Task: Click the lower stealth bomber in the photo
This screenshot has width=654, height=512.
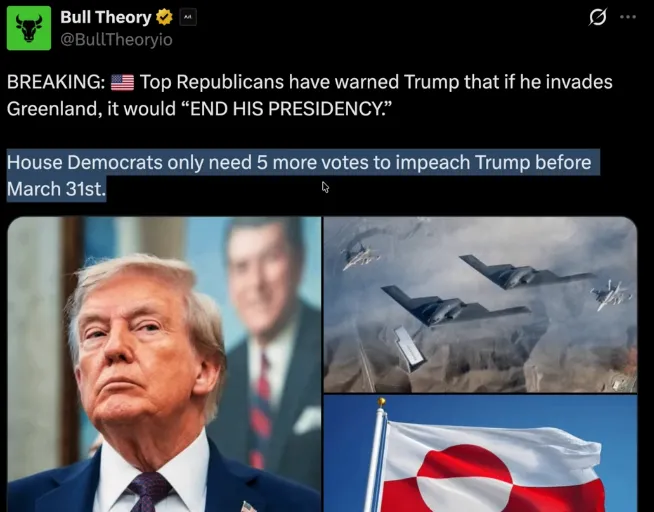Action: pos(455,305)
